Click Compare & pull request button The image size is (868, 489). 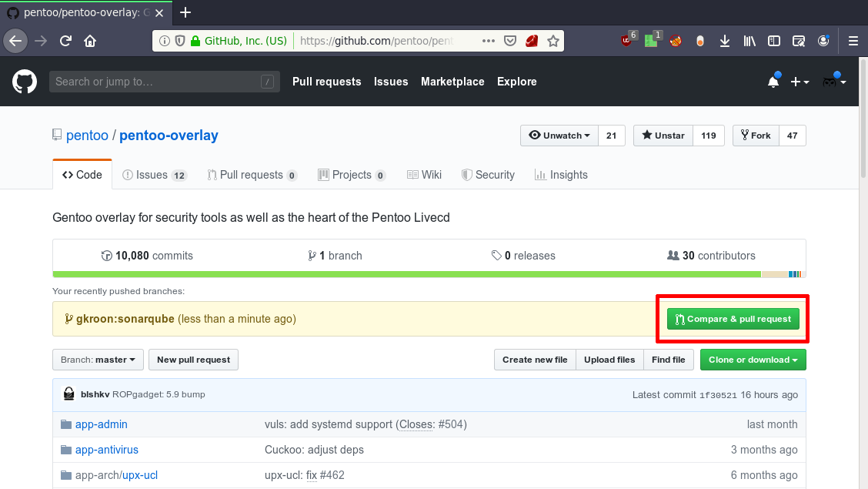[733, 319]
